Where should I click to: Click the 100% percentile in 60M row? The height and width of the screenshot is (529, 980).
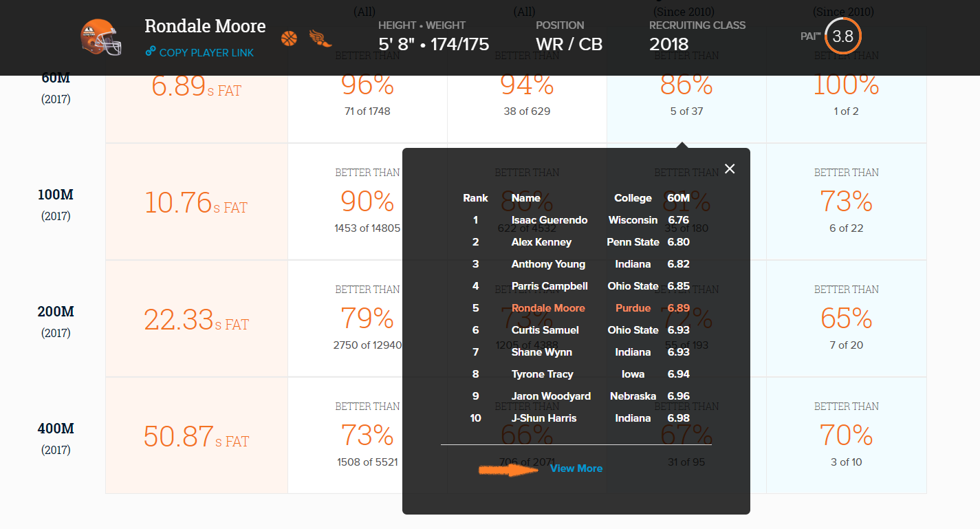point(846,85)
